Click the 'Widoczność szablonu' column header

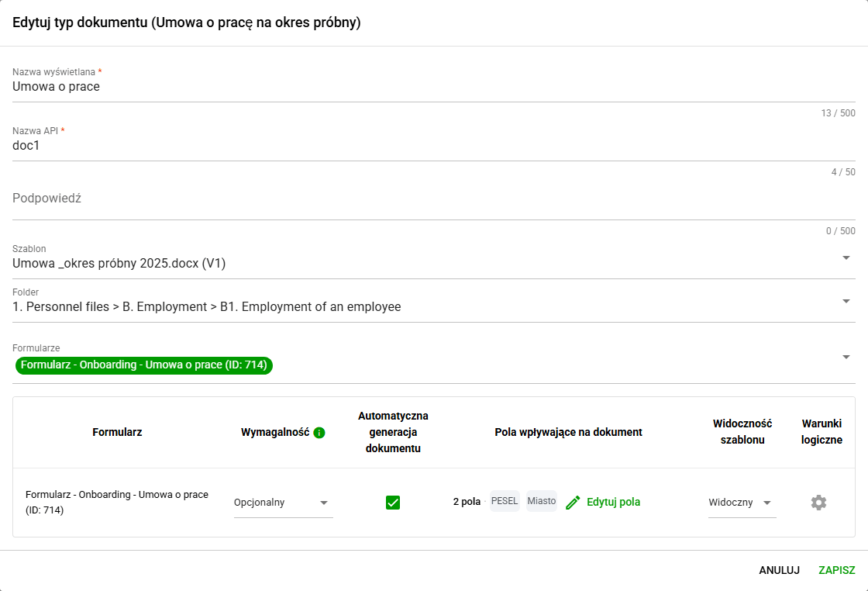pyautogui.click(x=742, y=431)
